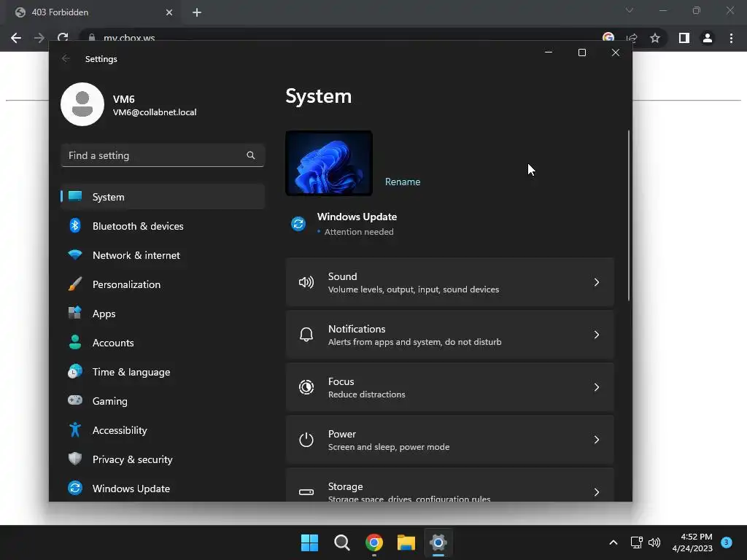Click the Power button icon

click(306, 440)
